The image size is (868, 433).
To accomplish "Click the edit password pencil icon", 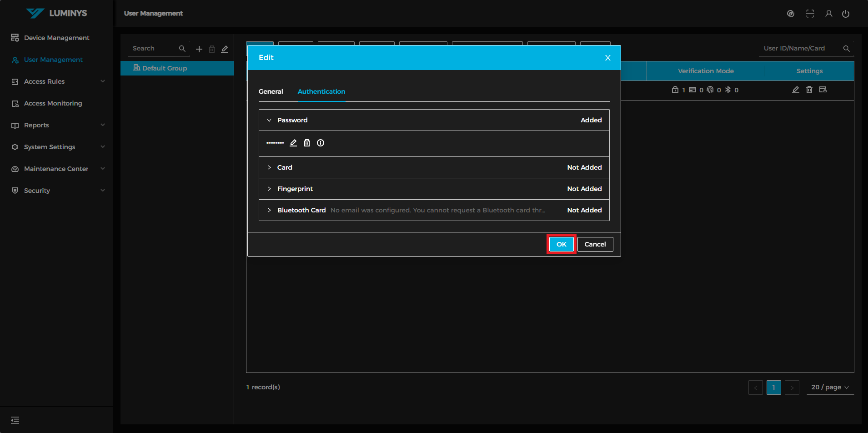I will [x=293, y=143].
